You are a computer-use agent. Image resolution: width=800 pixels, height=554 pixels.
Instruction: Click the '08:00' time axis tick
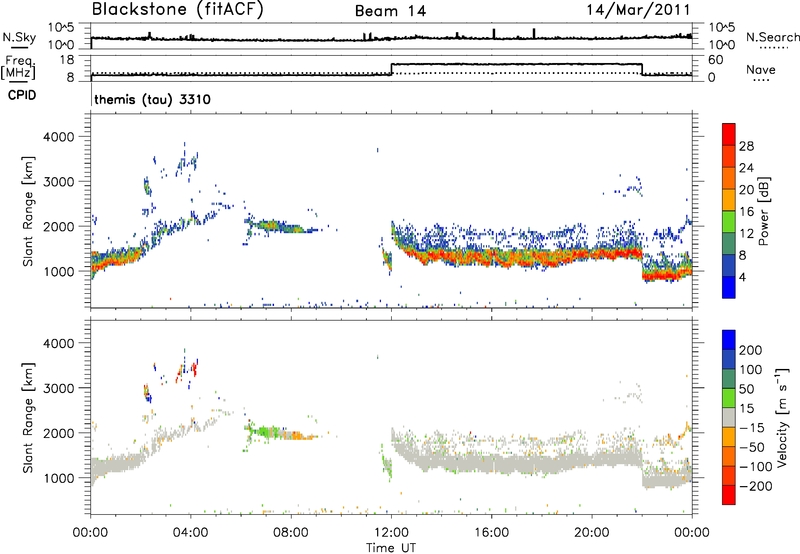(x=291, y=533)
